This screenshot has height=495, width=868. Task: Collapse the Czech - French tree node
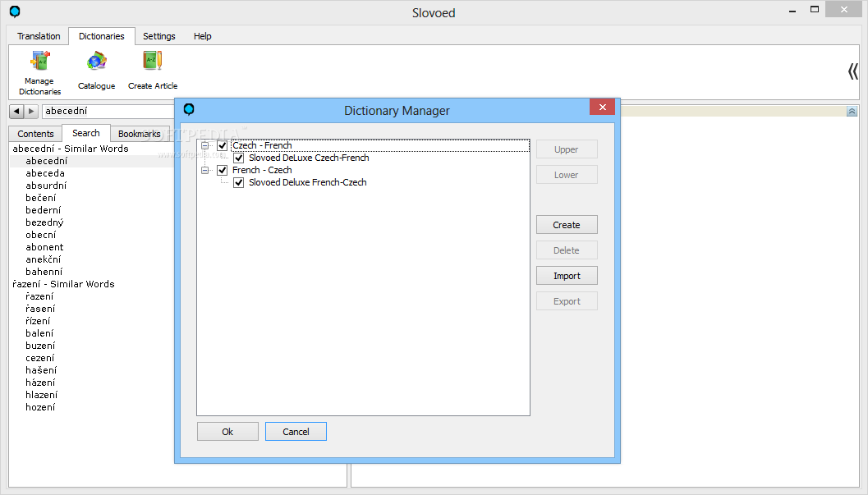pos(204,146)
